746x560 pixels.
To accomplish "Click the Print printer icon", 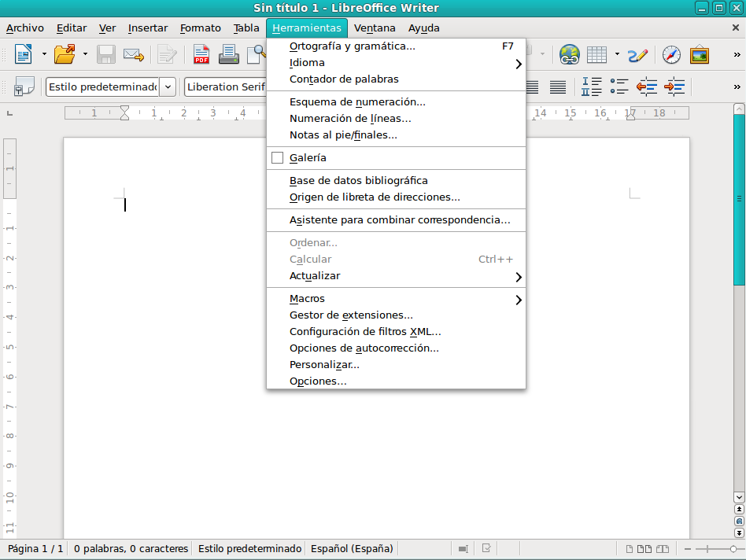I will point(229,54).
